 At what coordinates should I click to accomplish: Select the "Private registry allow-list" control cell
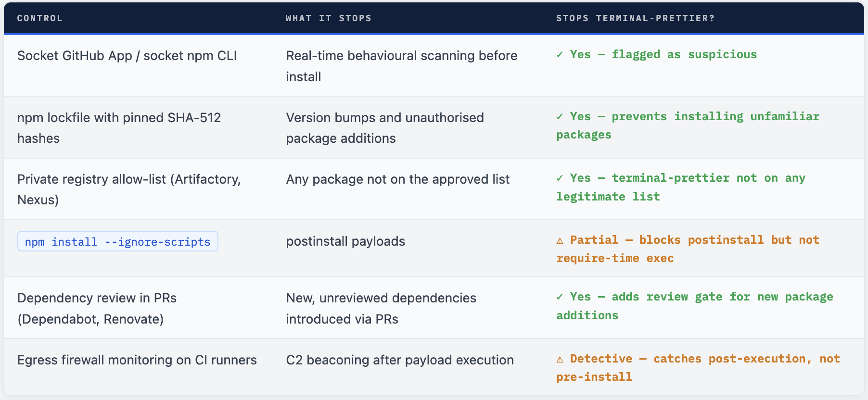tap(129, 189)
